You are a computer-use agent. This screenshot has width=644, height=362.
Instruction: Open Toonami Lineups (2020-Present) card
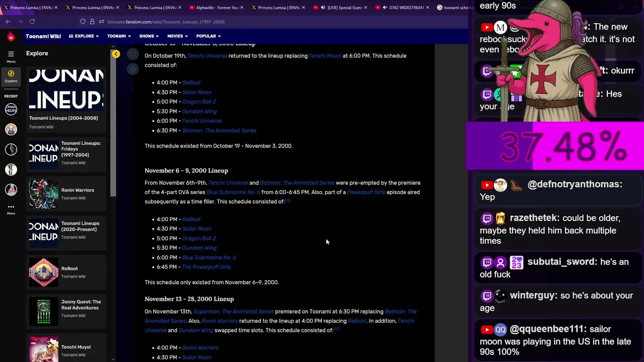tap(66, 232)
